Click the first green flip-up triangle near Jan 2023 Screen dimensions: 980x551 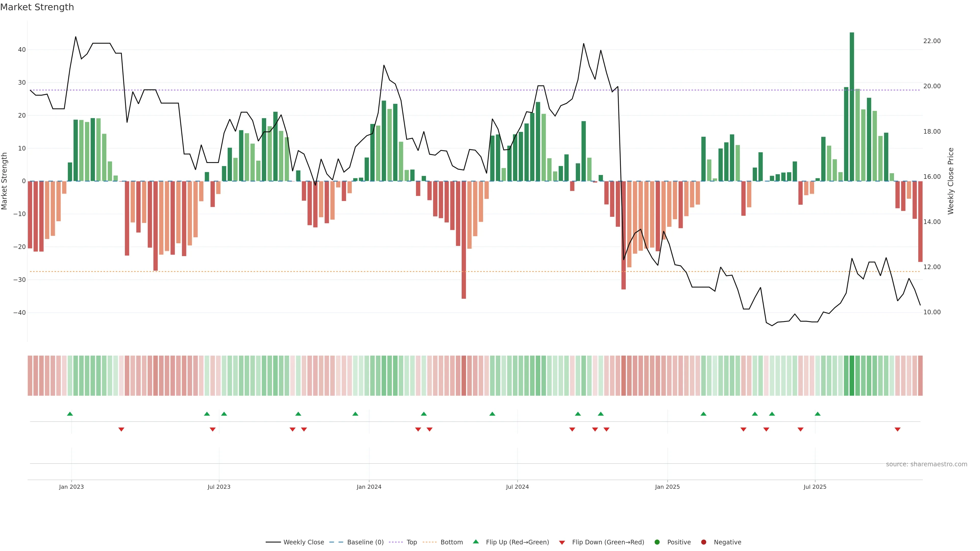coord(70,414)
